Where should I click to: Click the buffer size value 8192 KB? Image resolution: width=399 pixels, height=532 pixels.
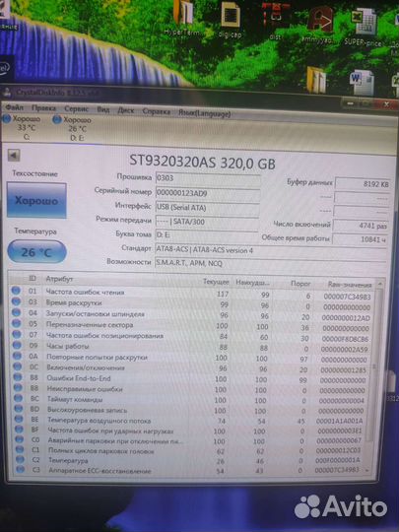362,184
